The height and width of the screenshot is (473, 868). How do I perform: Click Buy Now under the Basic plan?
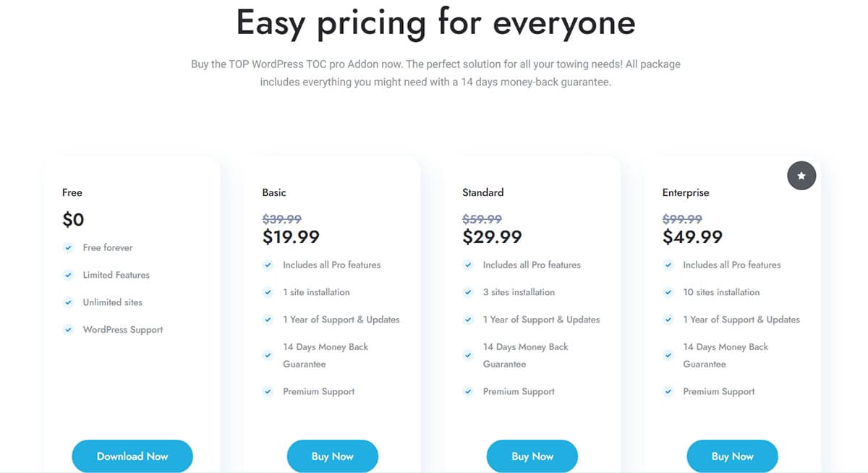(333, 456)
